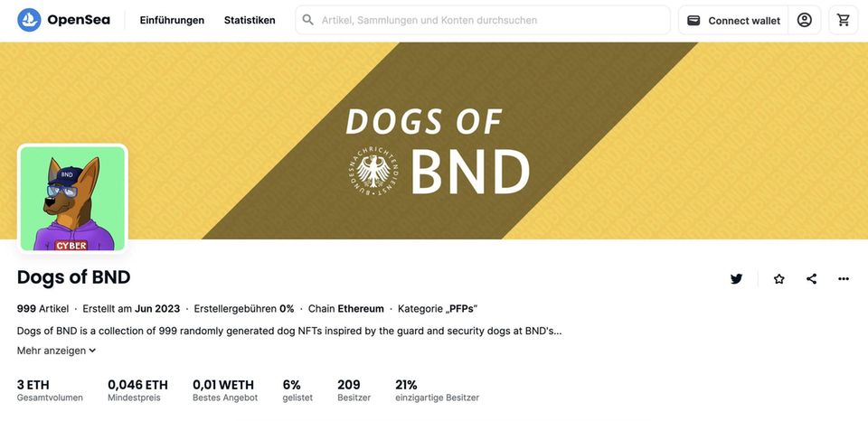The image size is (868, 421).
Task: Open the collection's Twitter bird icon
Action: pyautogui.click(x=736, y=279)
